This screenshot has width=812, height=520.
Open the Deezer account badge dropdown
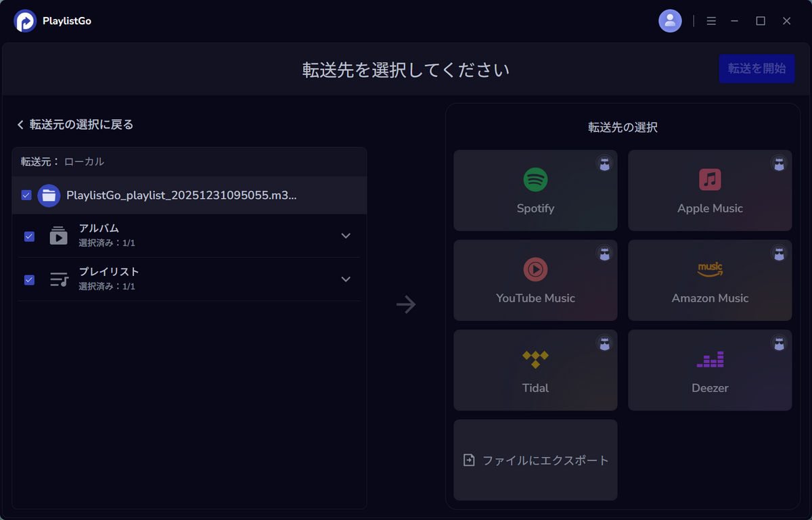coord(779,344)
